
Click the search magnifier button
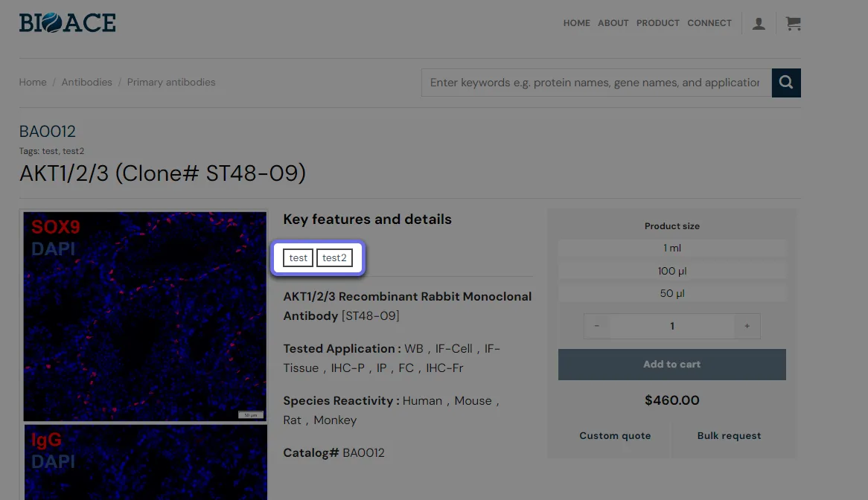[786, 83]
